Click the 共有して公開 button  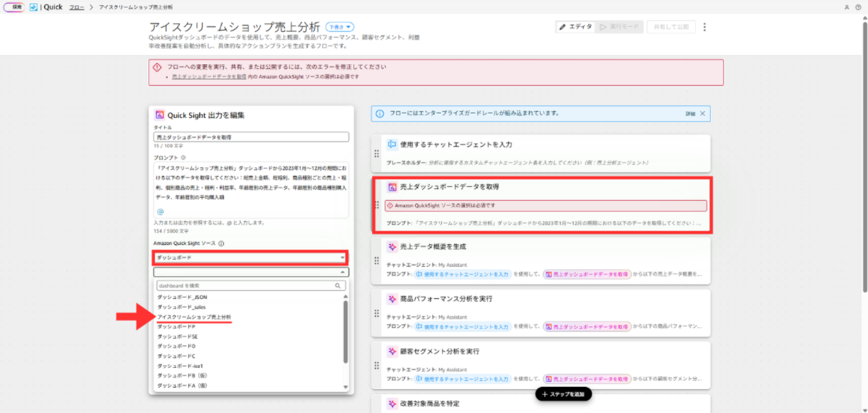click(x=670, y=27)
